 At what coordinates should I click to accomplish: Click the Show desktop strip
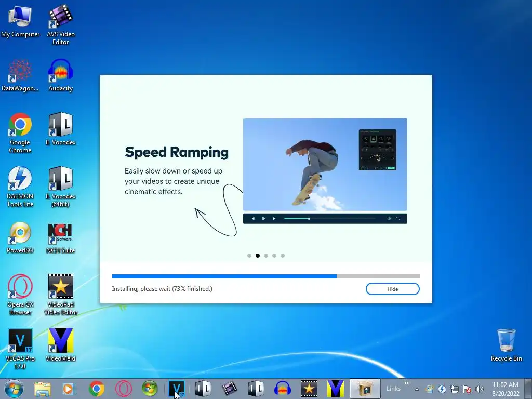[528, 389]
